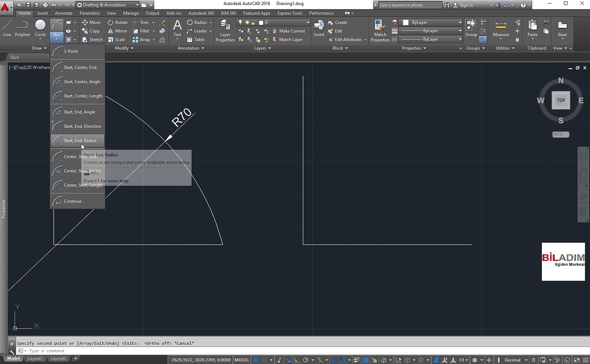The height and width of the screenshot is (364, 590).
Task: Toggle lineweight display in status bar
Action: 357,360
